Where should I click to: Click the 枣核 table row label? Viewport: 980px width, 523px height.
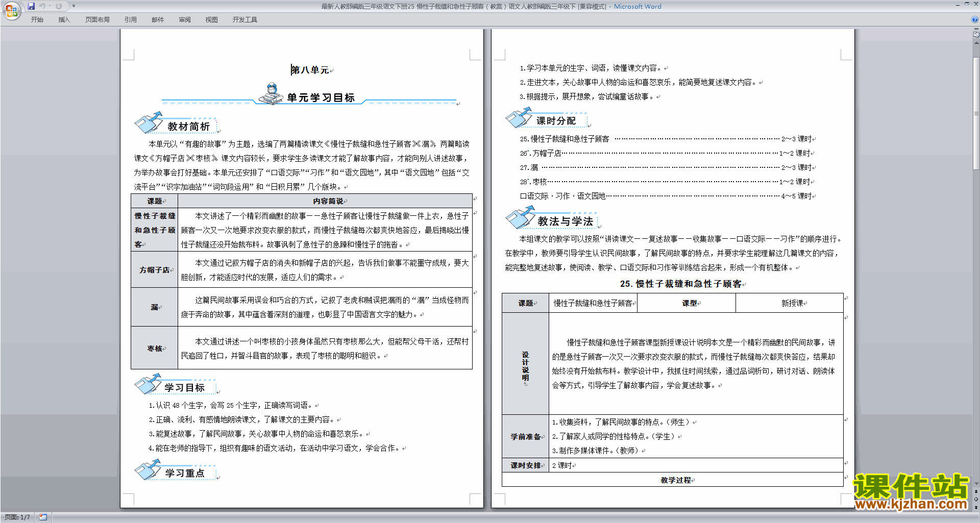155,348
